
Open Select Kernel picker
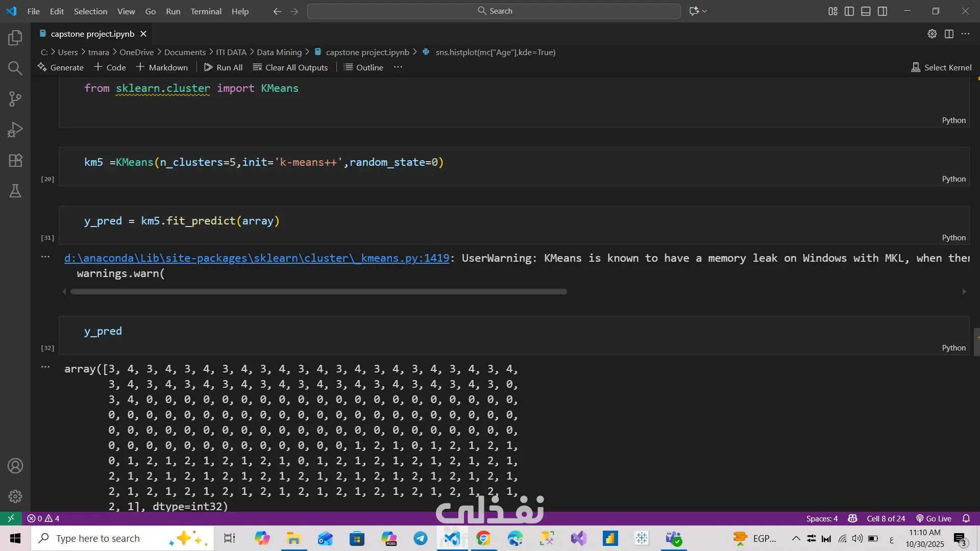(942, 67)
